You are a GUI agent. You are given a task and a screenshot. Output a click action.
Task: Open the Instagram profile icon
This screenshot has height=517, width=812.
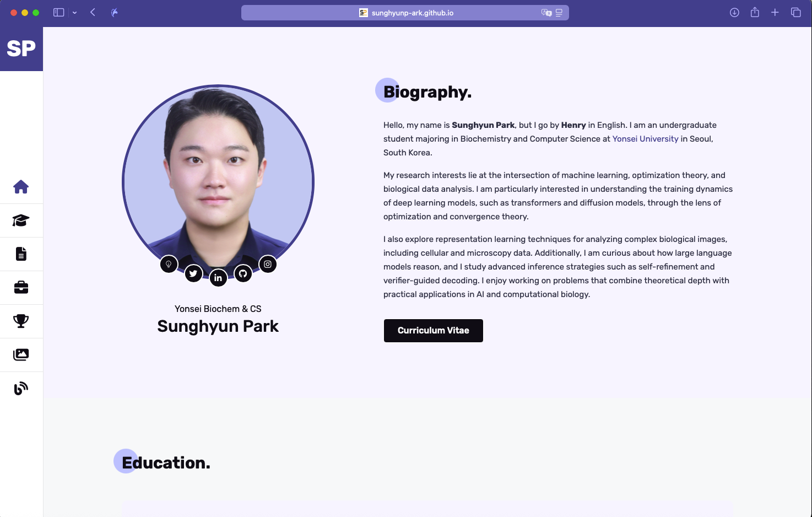point(268,265)
